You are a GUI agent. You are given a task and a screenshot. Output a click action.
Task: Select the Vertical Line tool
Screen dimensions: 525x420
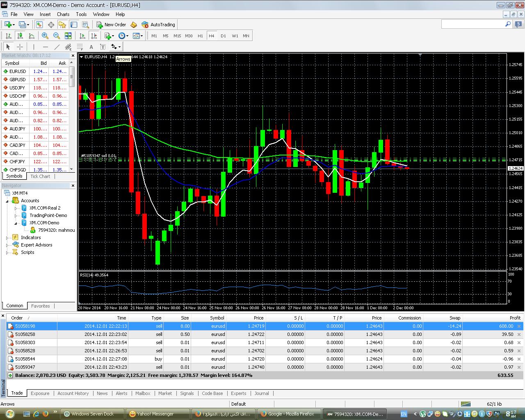point(34,47)
